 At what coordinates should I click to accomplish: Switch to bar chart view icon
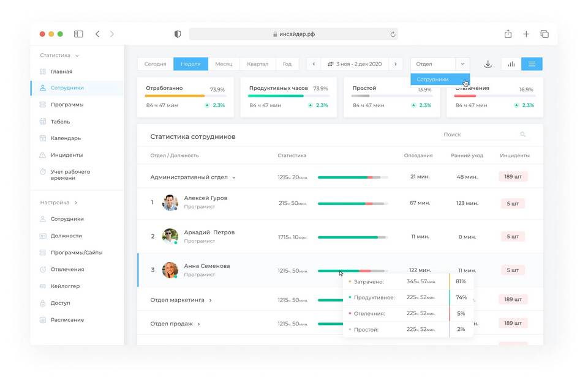(511, 64)
